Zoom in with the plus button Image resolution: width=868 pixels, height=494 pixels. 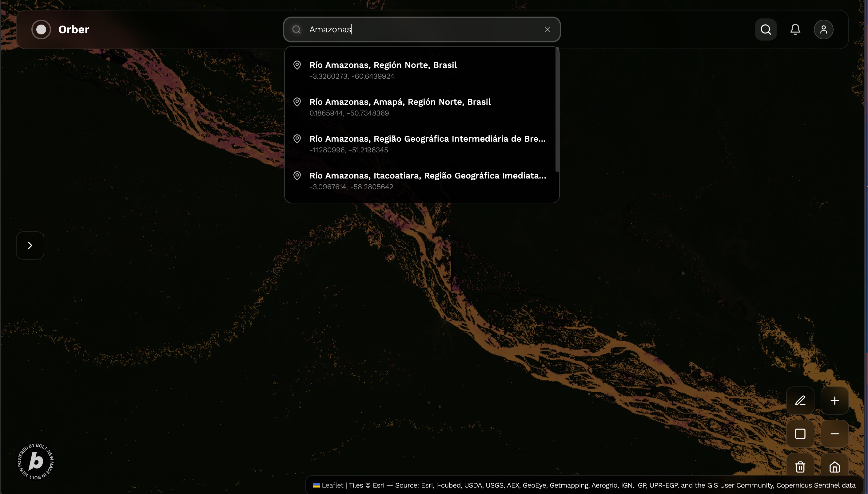pos(834,401)
